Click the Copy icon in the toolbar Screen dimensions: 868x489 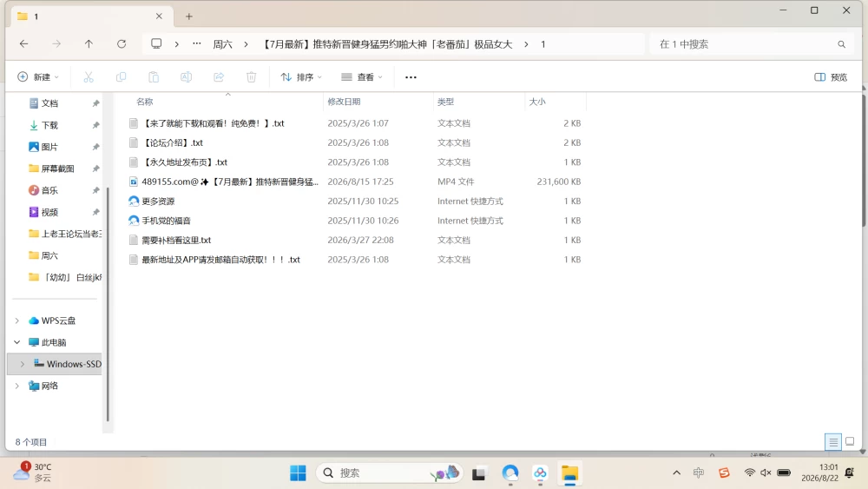[121, 77]
